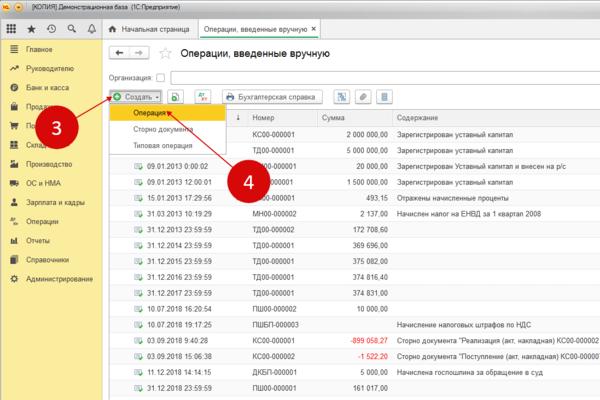Click the Банк и касса icon
Viewport: 600px width, 400px height.
tap(14, 87)
